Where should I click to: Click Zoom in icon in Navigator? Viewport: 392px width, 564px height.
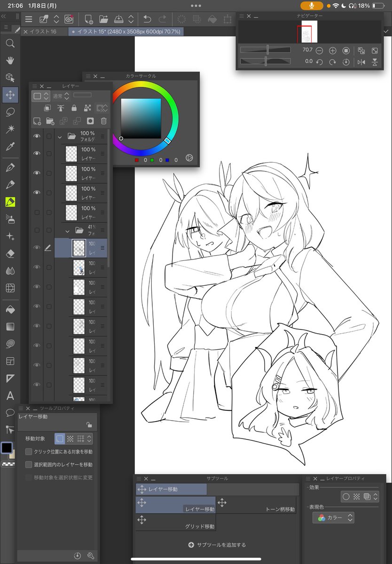tap(333, 50)
